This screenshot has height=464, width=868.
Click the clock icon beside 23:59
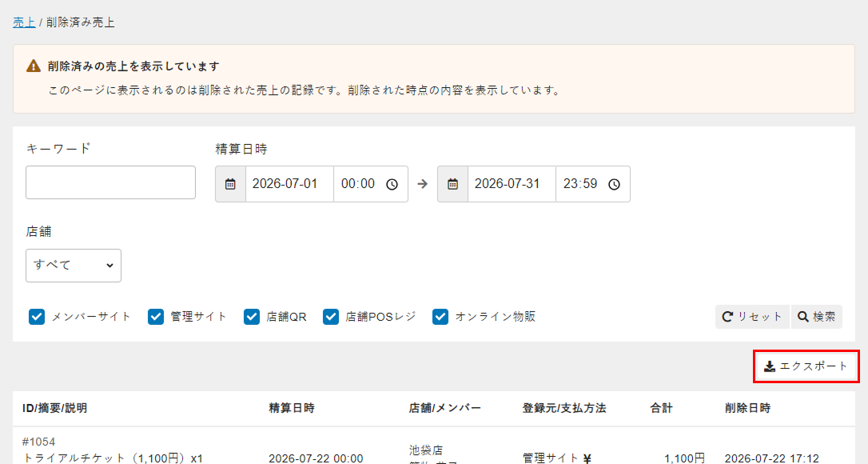(x=615, y=184)
